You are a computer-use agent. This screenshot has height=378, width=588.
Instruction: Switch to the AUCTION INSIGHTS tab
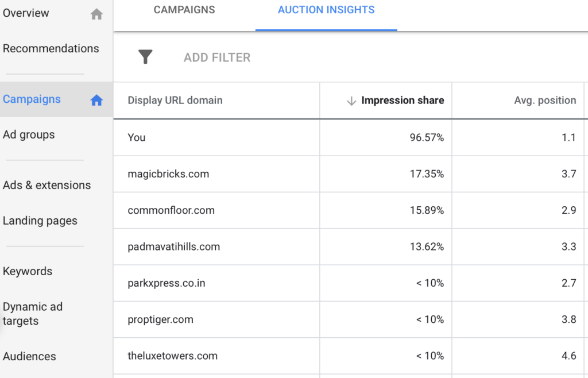click(326, 9)
